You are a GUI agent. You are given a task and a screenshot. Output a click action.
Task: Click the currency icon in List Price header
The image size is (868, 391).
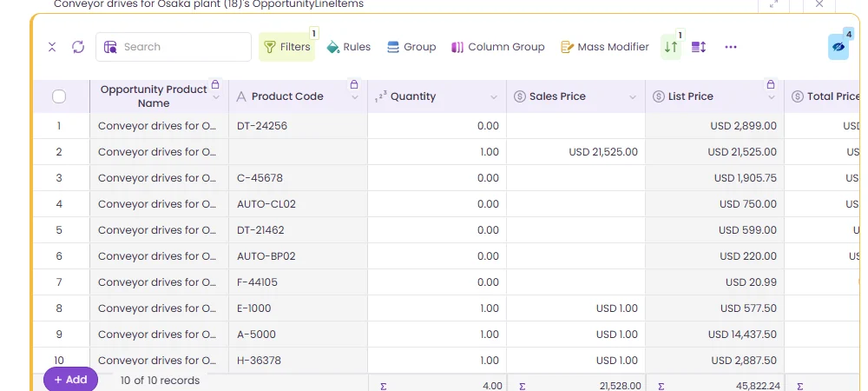658,96
